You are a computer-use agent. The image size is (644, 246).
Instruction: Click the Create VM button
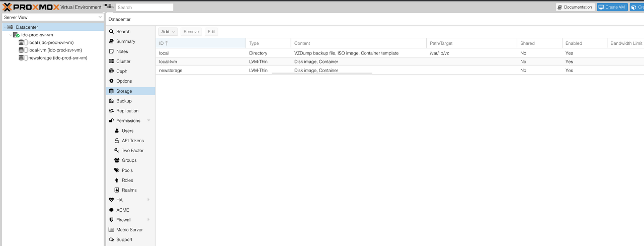point(612,7)
